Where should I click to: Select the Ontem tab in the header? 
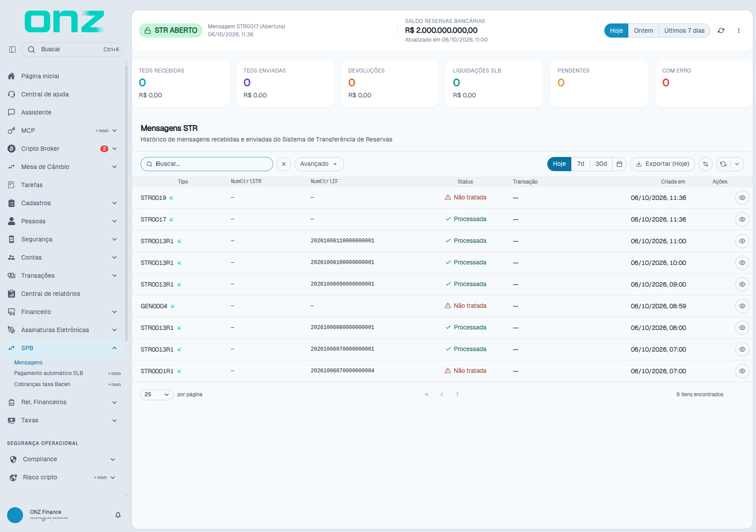[643, 31]
